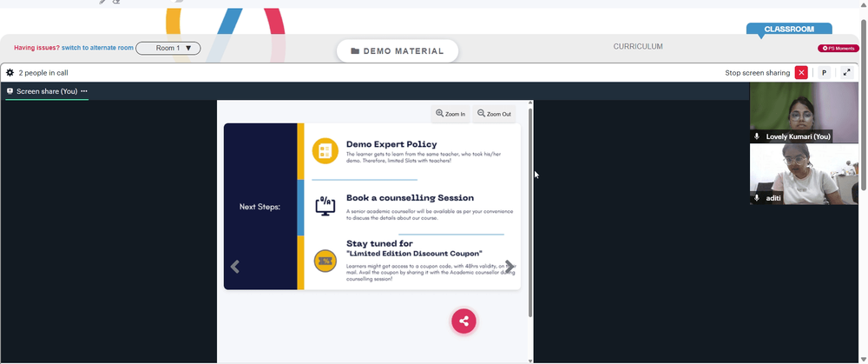Viewport: 868px width, 364px height.
Task: Click the Next Steps label
Action: 260,207
